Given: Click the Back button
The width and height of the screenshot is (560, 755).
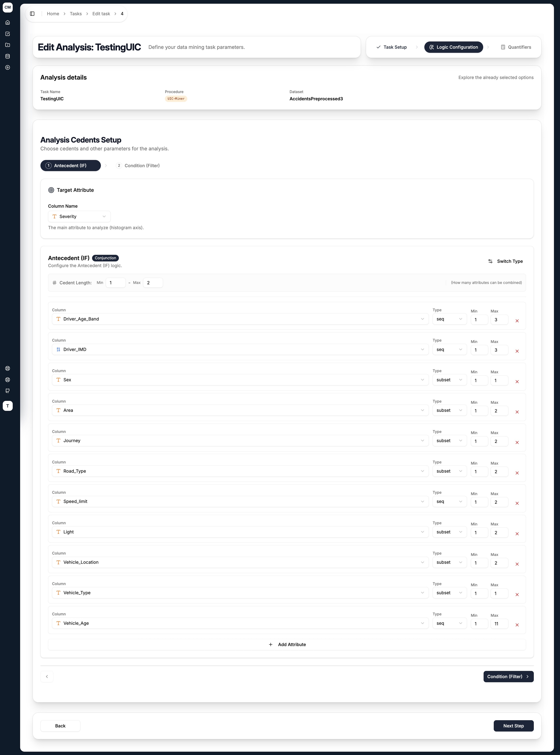Looking at the screenshot, I should [60, 726].
